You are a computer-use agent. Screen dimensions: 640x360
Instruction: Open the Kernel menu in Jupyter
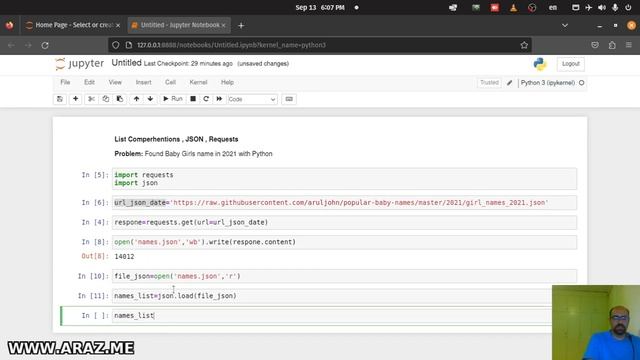click(198, 82)
